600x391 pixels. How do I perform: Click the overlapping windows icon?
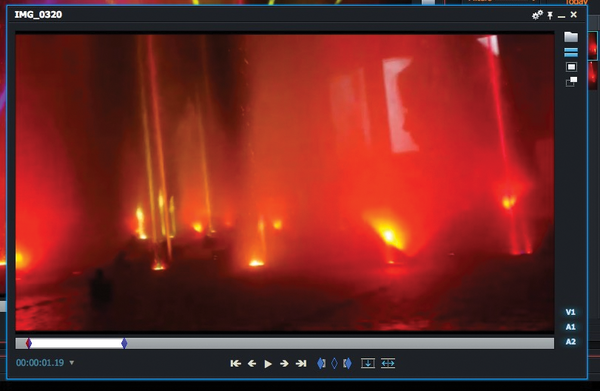click(571, 81)
